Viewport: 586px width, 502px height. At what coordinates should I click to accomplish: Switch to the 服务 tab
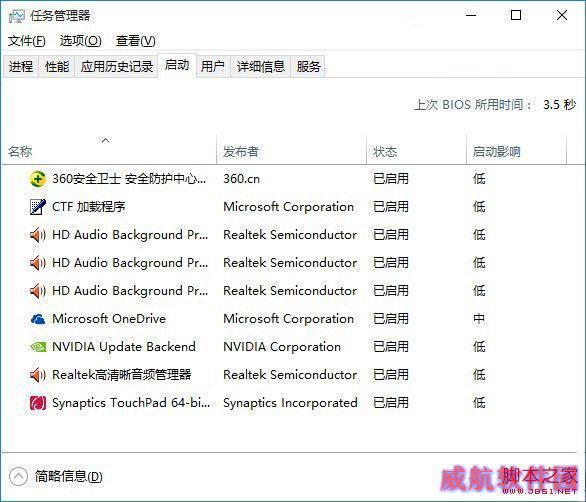[308, 67]
